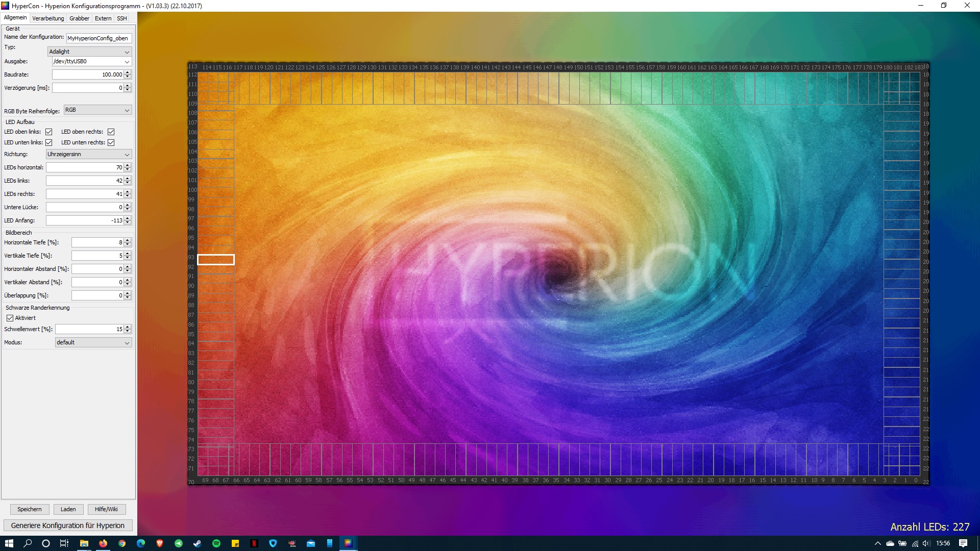The height and width of the screenshot is (551, 980).
Task: Switch to HyperCon in the taskbar
Action: pyautogui.click(x=348, y=543)
